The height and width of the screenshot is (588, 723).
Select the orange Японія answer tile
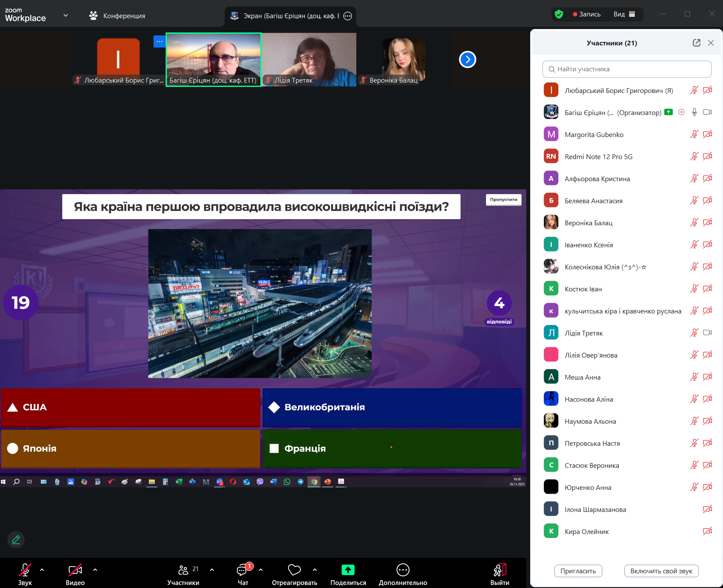(x=130, y=449)
